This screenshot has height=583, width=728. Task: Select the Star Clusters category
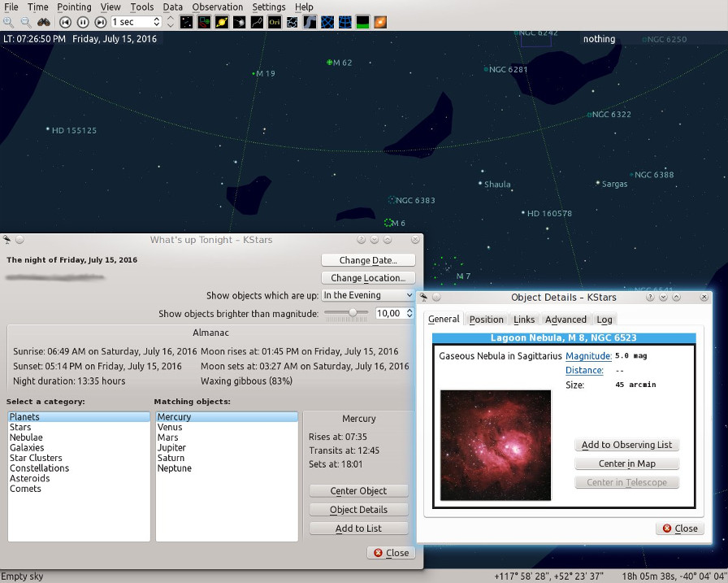79,458
